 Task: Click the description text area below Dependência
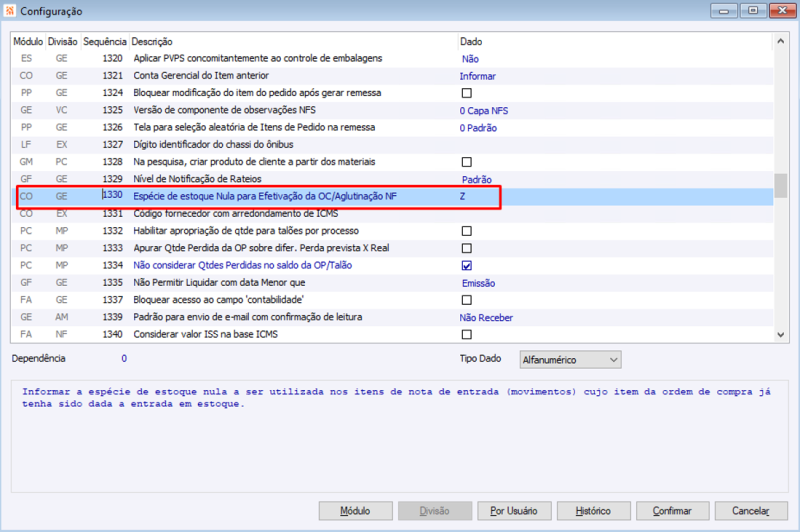[x=399, y=436]
